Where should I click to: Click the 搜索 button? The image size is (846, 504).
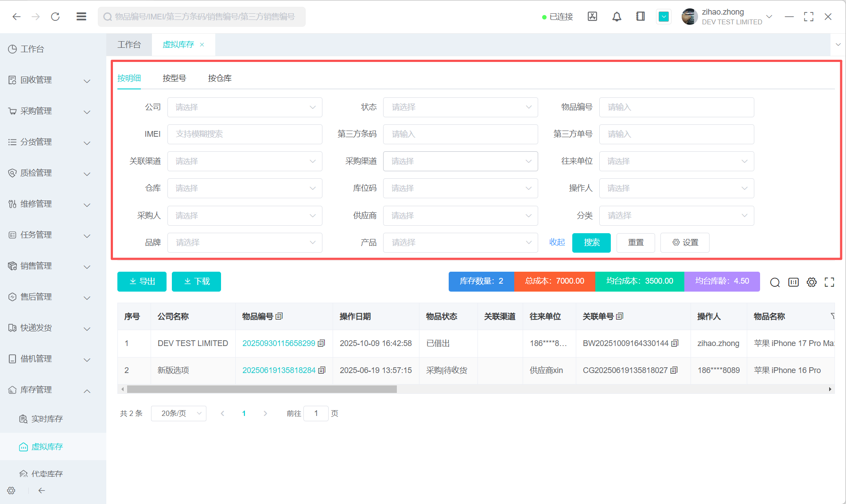591,242
